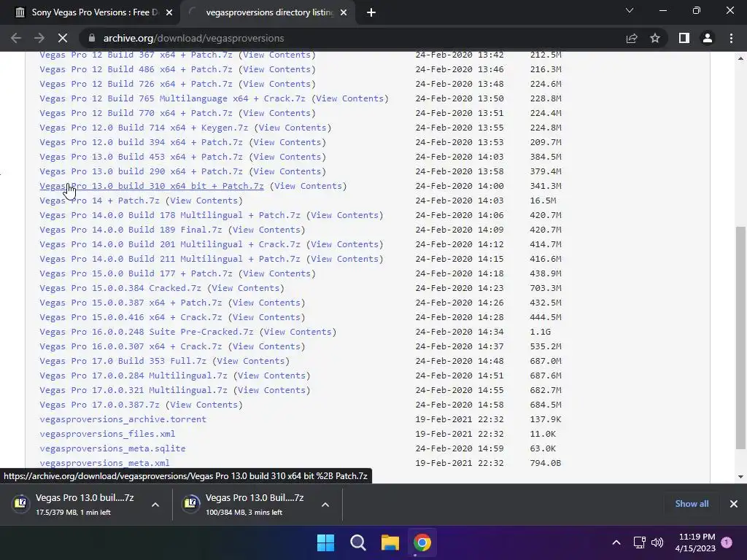
Task: Click the 100/384 MB download file icon
Action: pyautogui.click(x=190, y=503)
